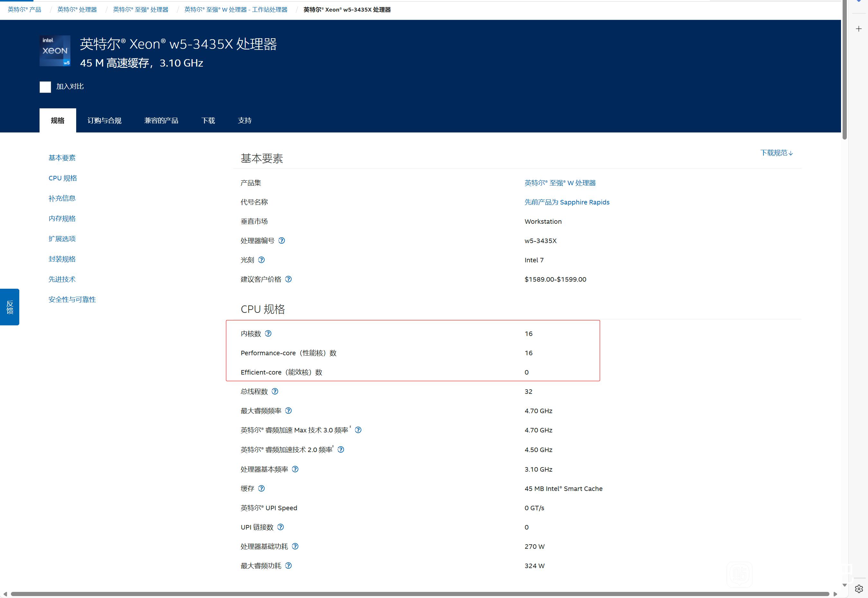Open help icon next to 光刻

click(x=261, y=260)
